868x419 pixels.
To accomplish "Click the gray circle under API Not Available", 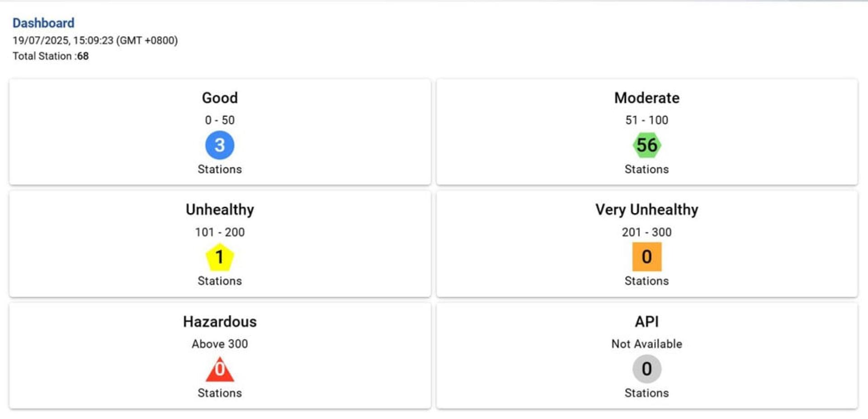I will [646, 369].
